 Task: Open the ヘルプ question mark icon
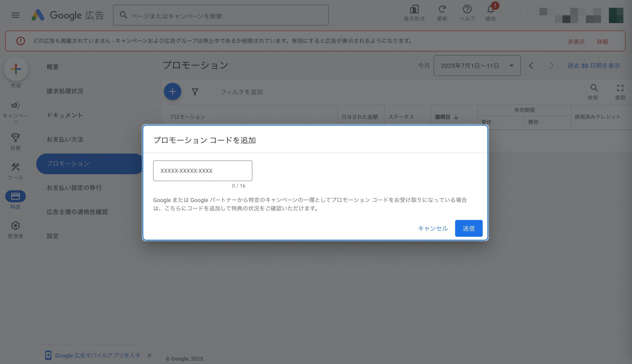click(467, 9)
